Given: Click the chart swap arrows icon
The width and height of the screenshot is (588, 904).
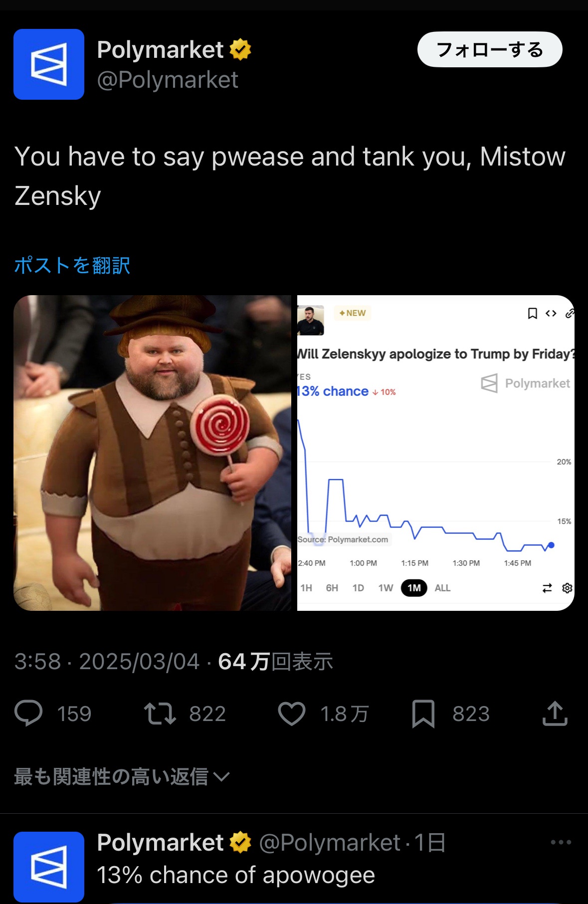Looking at the screenshot, I should 547,588.
